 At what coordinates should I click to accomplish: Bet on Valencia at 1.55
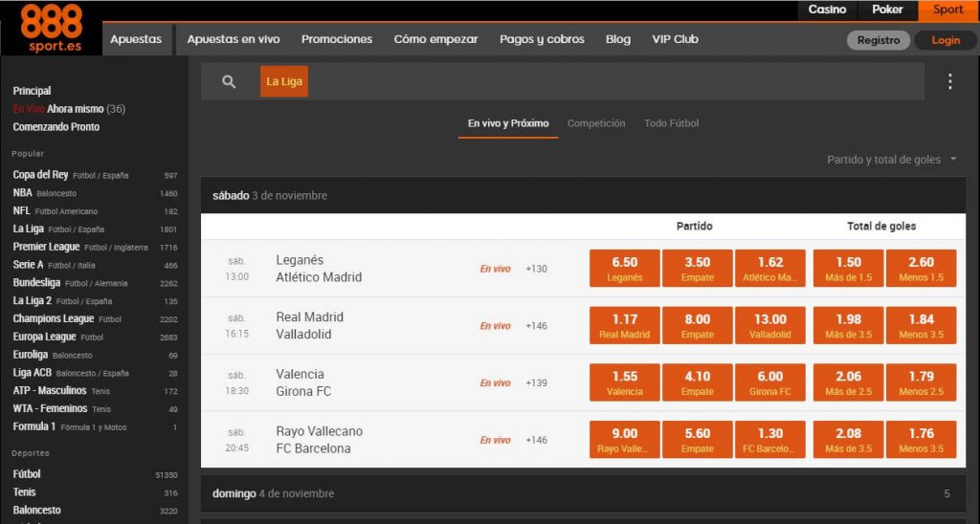pyautogui.click(x=624, y=382)
